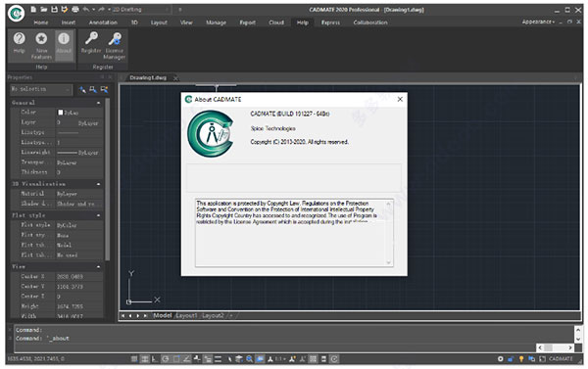Select the Layer property value field

click(x=78, y=122)
